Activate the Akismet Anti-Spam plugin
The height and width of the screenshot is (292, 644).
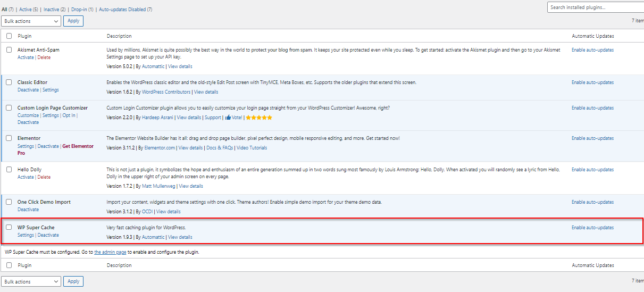pyautogui.click(x=26, y=57)
